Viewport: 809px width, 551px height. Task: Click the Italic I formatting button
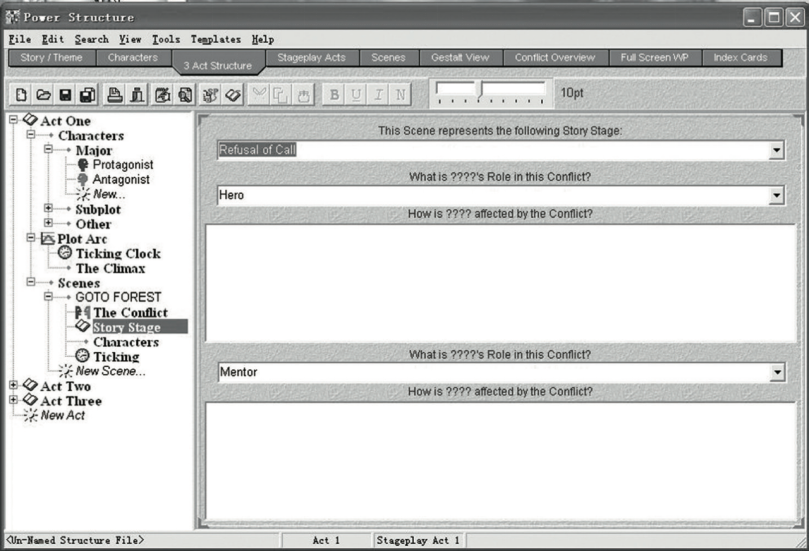coord(379,94)
